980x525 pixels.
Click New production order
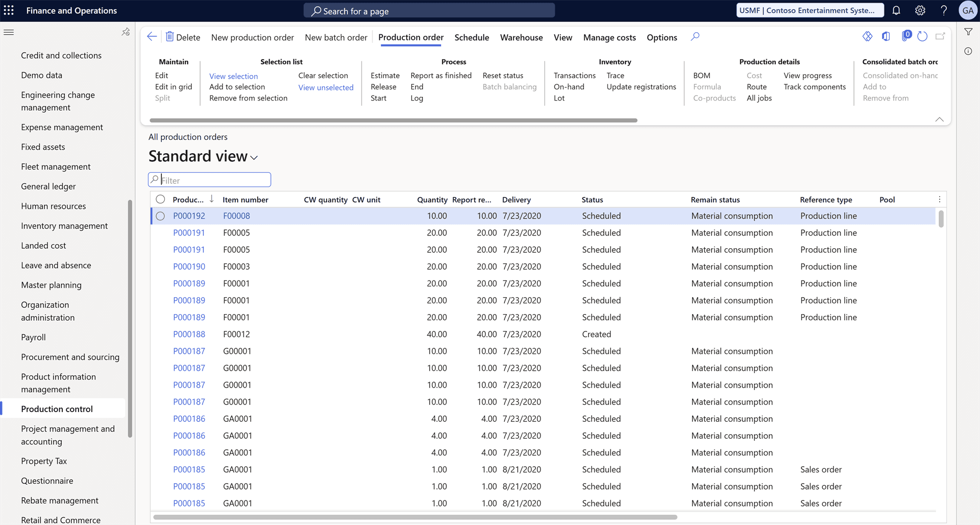point(253,37)
